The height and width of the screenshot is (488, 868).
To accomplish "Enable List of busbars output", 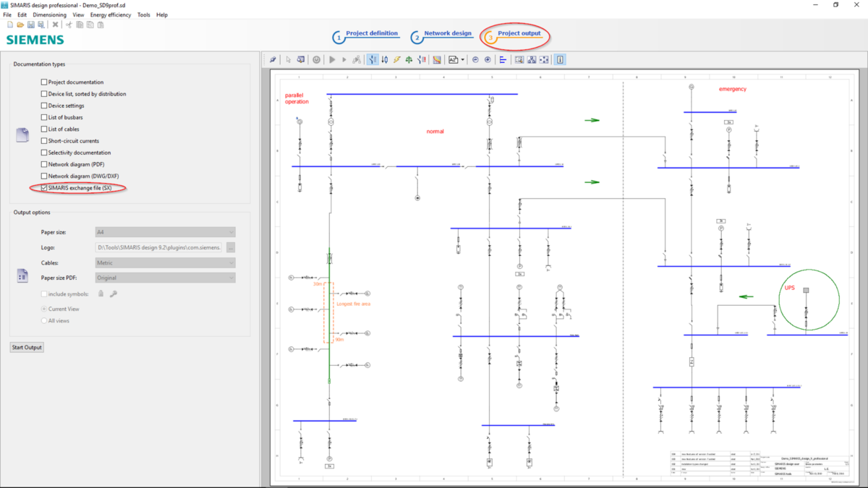I will (44, 117).
